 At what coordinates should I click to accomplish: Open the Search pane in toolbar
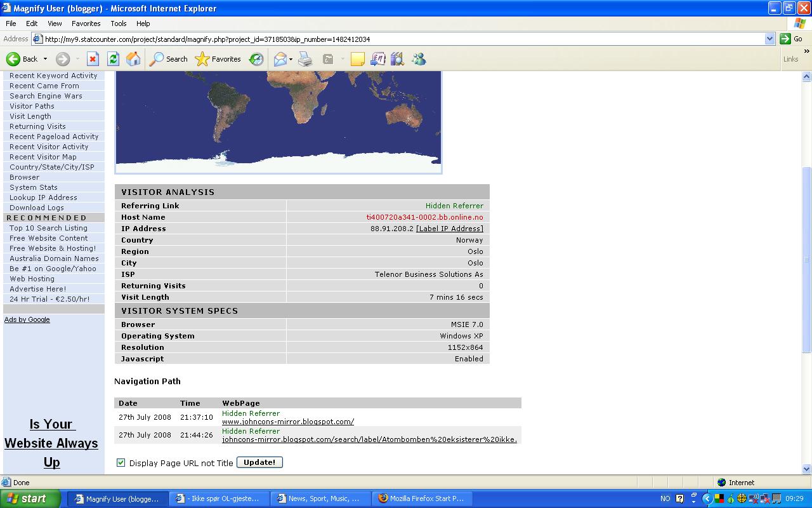click(x=169, y=59)
